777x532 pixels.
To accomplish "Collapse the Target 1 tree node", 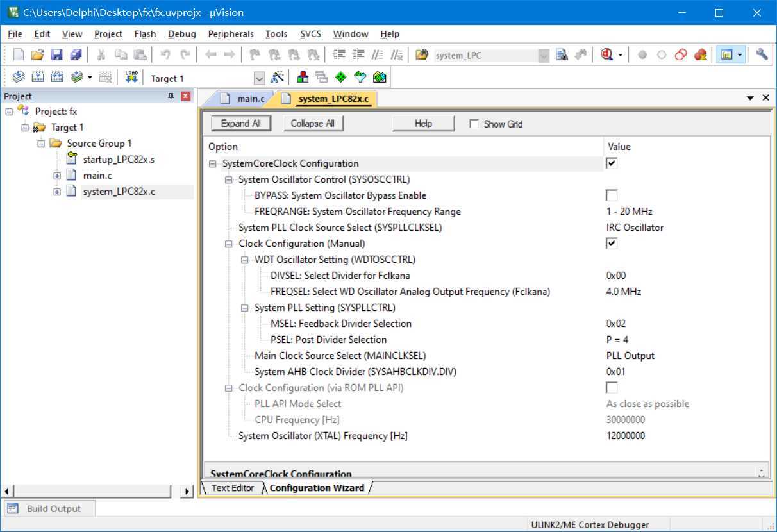I will pyautogui.click(x=25, y=128).
